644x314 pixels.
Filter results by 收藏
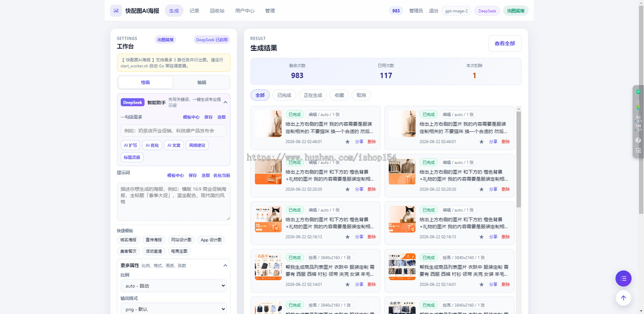pos(339,95)
